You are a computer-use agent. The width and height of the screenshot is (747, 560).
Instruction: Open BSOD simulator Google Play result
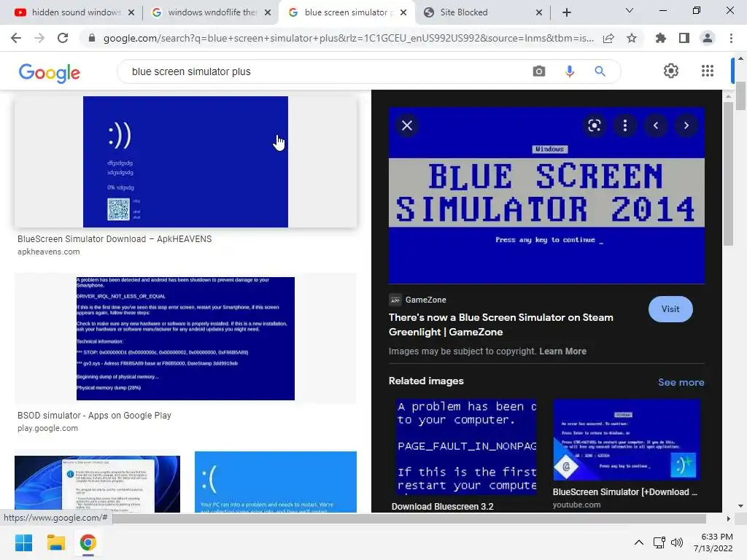coord(94,415)
